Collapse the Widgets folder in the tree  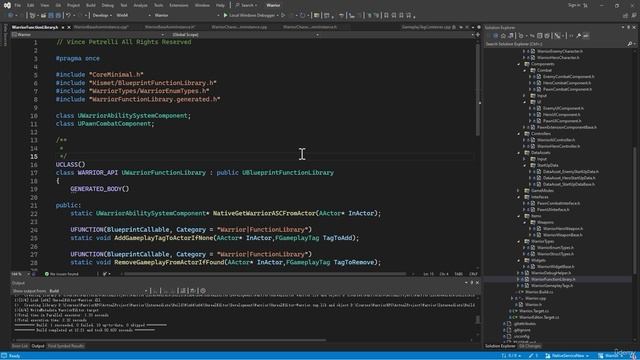click(519, 260)
